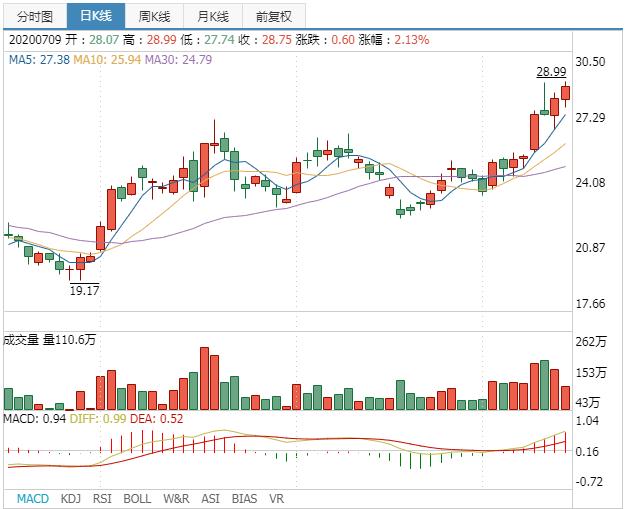Viewport: 627px width, 509px height.
Task: Show the 月K线 monthly chart
Action: tap(213, 17)
